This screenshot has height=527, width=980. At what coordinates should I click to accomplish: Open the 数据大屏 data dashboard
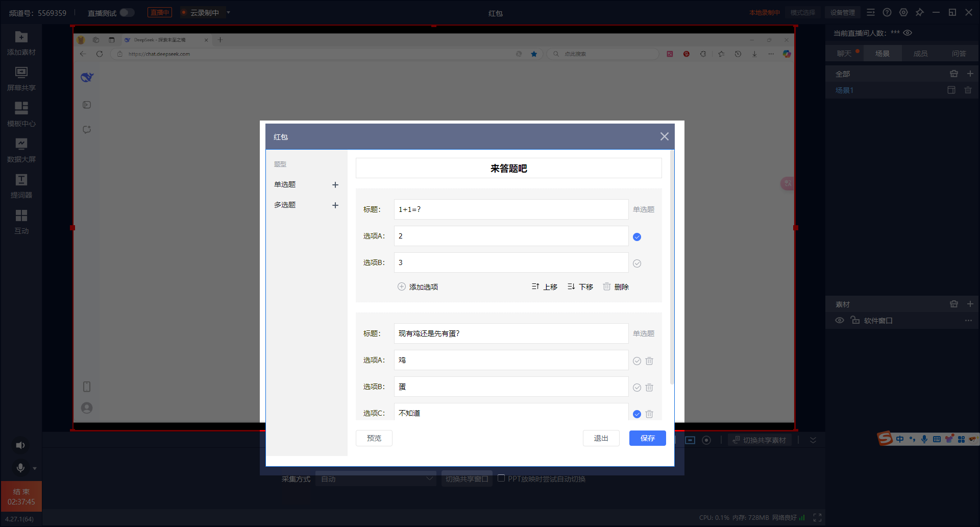tap(21, 150)
